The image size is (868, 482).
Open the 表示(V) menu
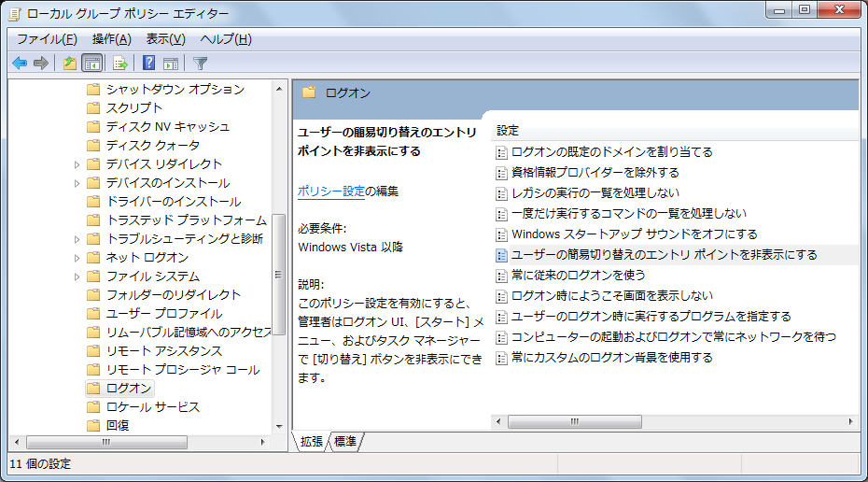pos(165,39)
